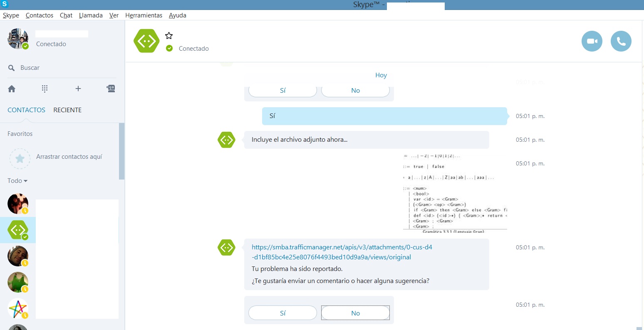The image size is (644, 330).
Task: Click the Buscar magnifier icon
Action: pos(12,67)
